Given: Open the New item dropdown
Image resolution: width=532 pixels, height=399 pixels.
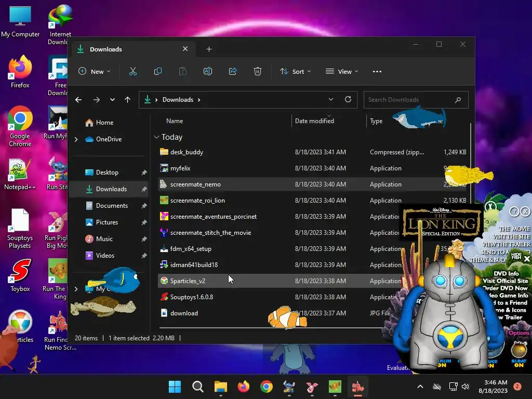Looking at the screenshot, I should point(95,72).
